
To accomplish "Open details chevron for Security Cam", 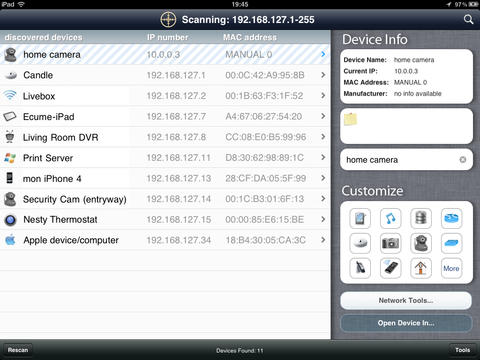I will (323, 198).
